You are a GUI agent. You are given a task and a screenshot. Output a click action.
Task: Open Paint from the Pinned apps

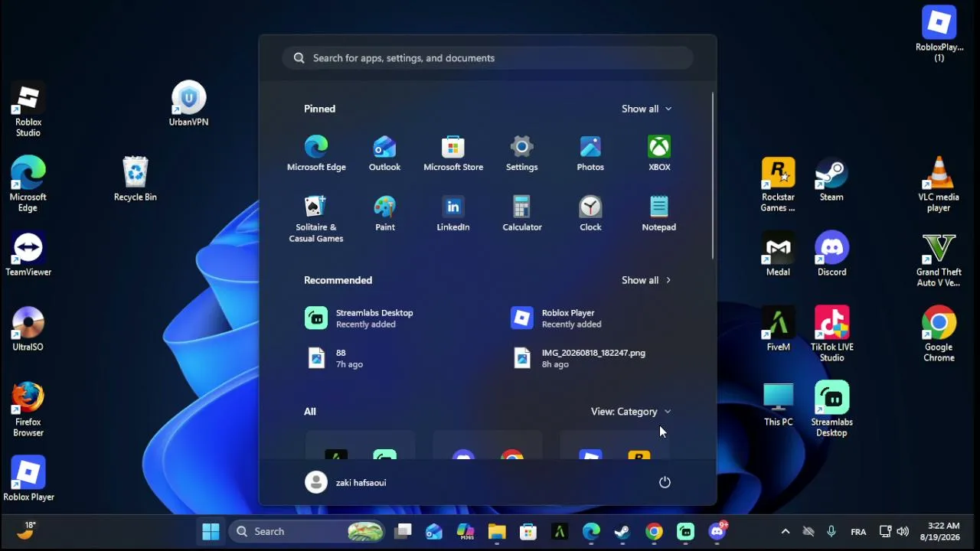384,214
